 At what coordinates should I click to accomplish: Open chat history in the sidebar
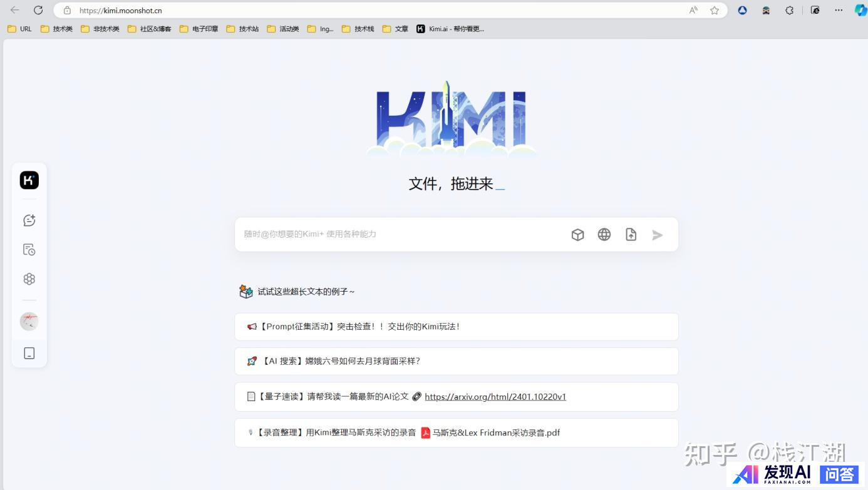pos(29,250)
